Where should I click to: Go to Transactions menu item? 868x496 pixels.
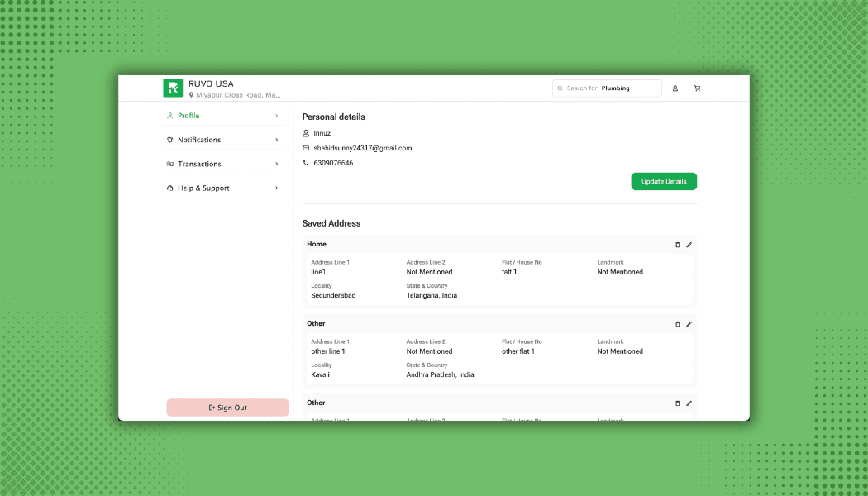199,164
